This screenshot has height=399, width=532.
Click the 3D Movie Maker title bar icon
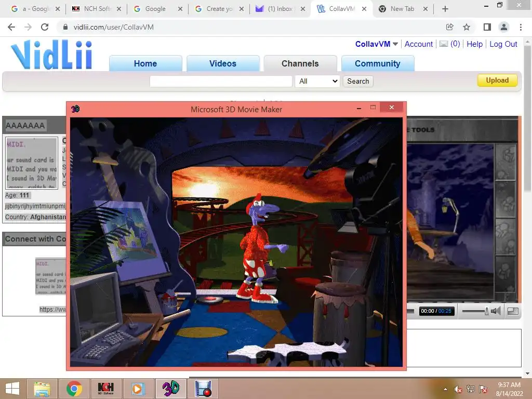pos(75,109)
